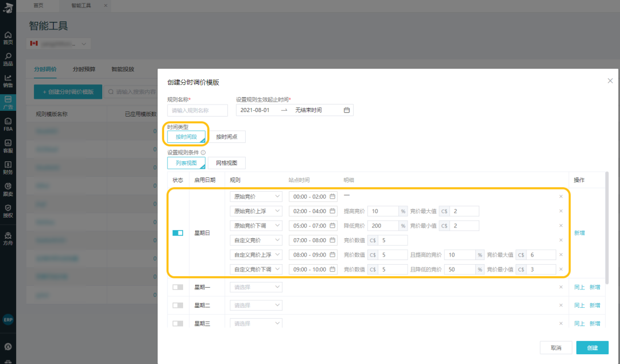
Task: Switch to the 分时调价 tab
Action: click(45, 69)
